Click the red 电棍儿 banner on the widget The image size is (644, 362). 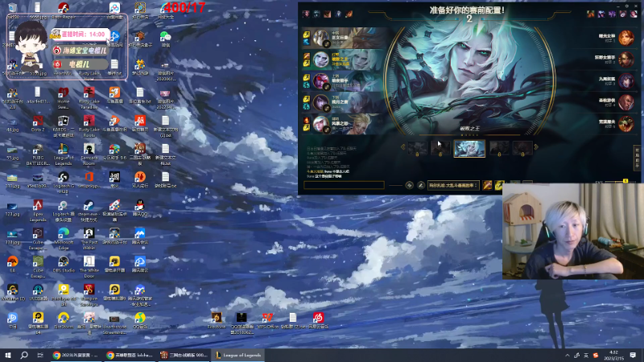pyautogui.click(x=80, y=64)
